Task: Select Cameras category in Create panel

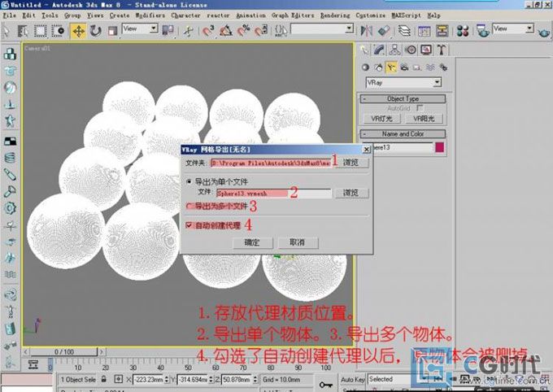Action: click(x=404, y=67)
